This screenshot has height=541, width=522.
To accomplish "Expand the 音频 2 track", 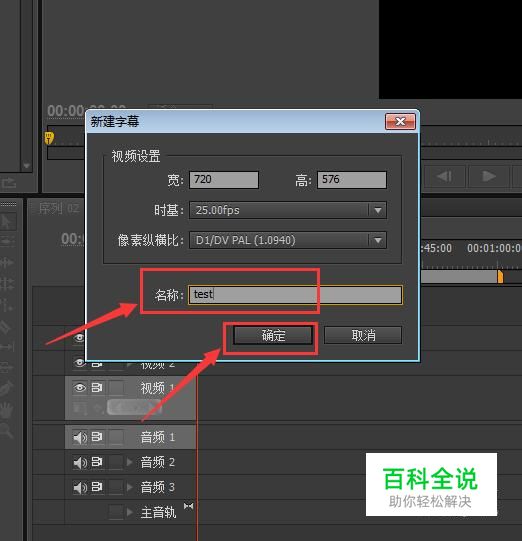I will (x=130, y=462).
